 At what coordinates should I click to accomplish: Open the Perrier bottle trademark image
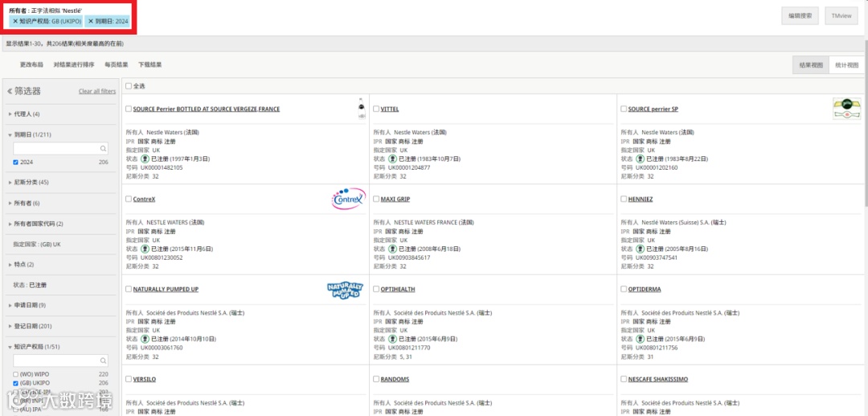point(362,109)
